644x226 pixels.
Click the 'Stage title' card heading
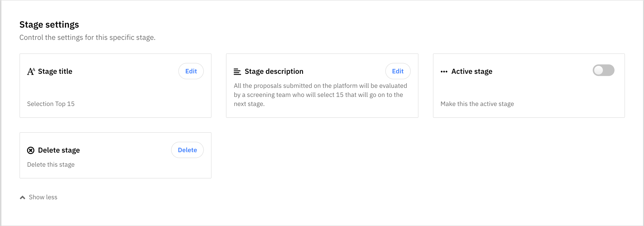point(55,71)
